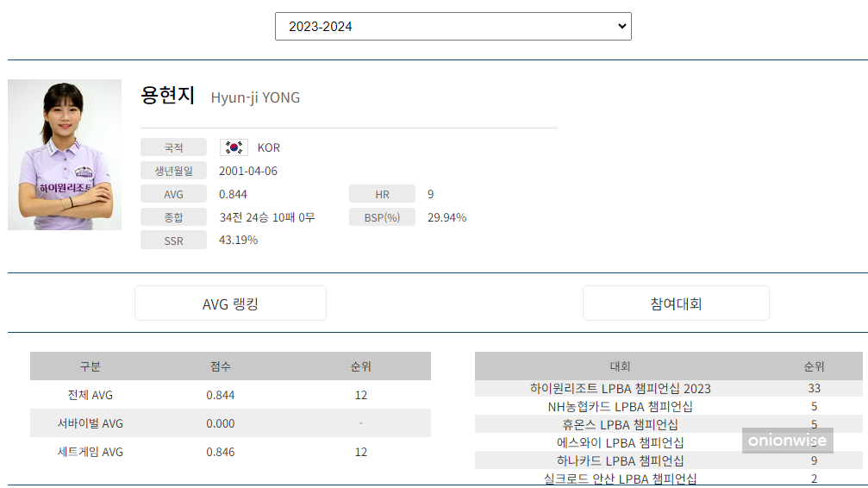Click 에스와이 LPBA 챔피언십 row
The image size is (868, 488).
[669, 442]
